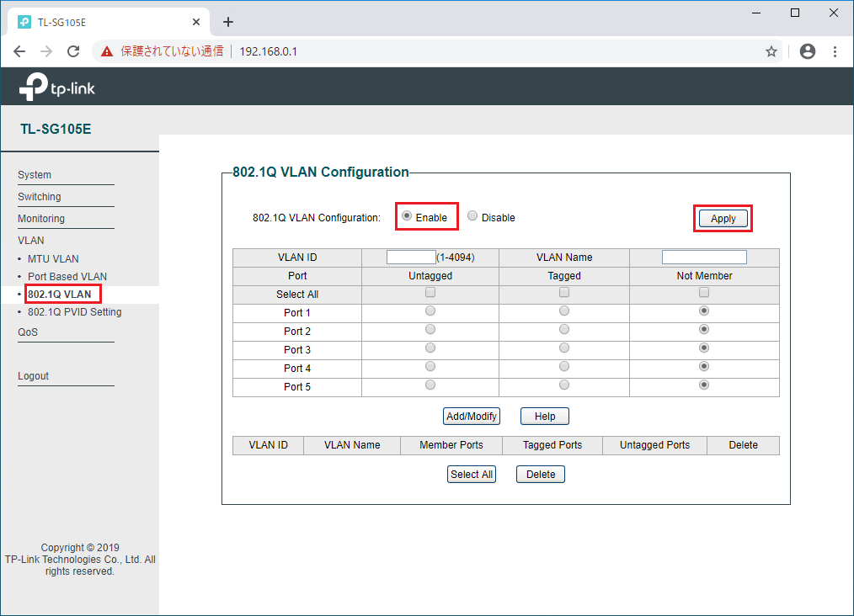The image size is (854, 616).
Task: Check Select All in the Untagged column
Action: point(430,293)
